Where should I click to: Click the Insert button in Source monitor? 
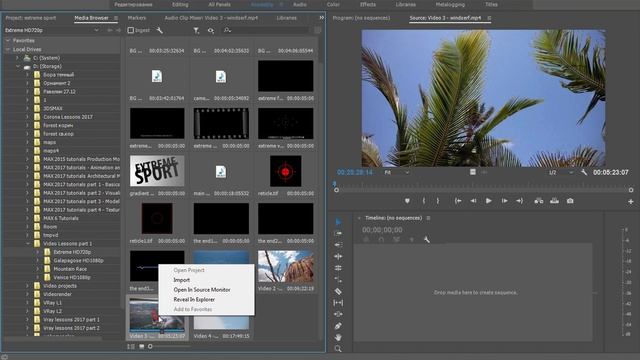coord(539,201)
